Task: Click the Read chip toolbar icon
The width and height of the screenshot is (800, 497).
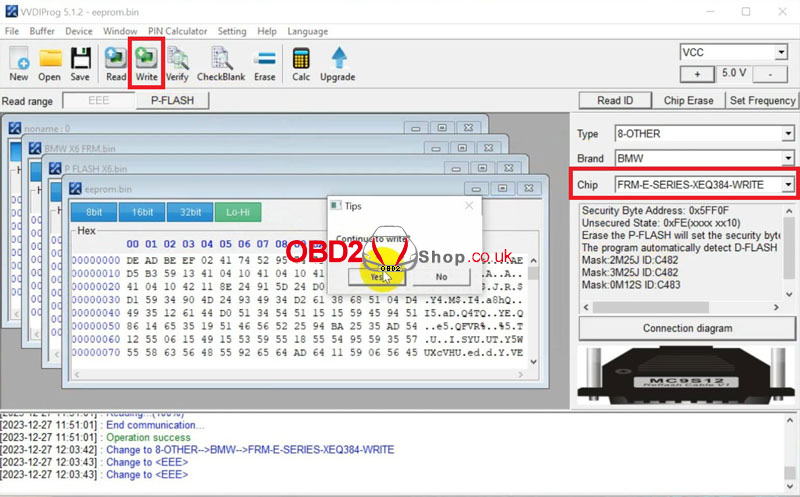Action: [116, 64]
